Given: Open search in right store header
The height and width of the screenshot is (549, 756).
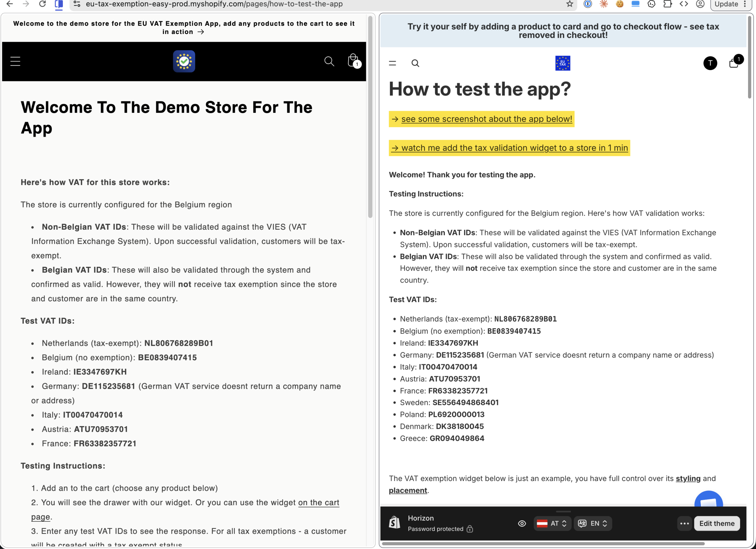Looking at the screenshot, I should 415,63.
